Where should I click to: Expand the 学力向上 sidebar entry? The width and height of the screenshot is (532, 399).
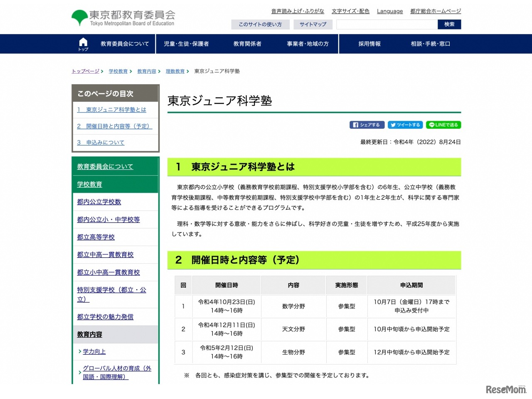(94, 351)
